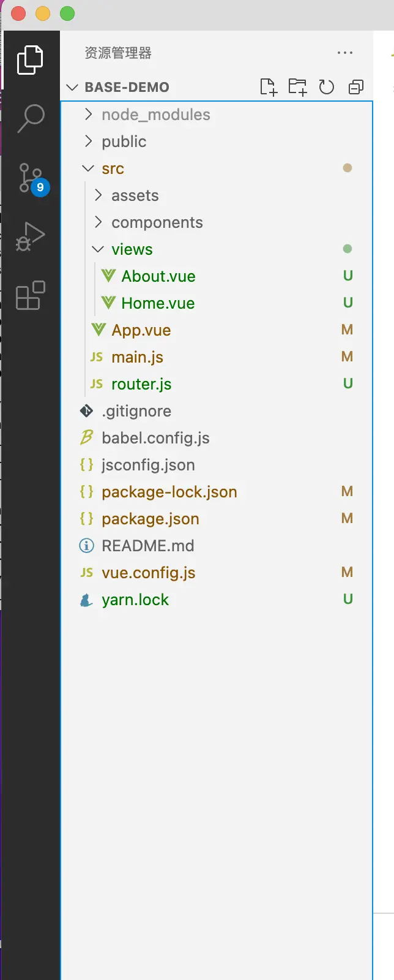Screen dimensions: 394x980
Task: Open the Explorer view in activity bar
Action: tap(30, 60)
